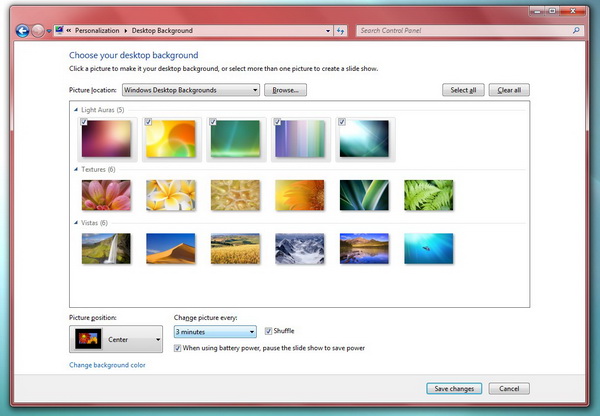
Task: Open the Change background color link
Action: click(107, 366)
